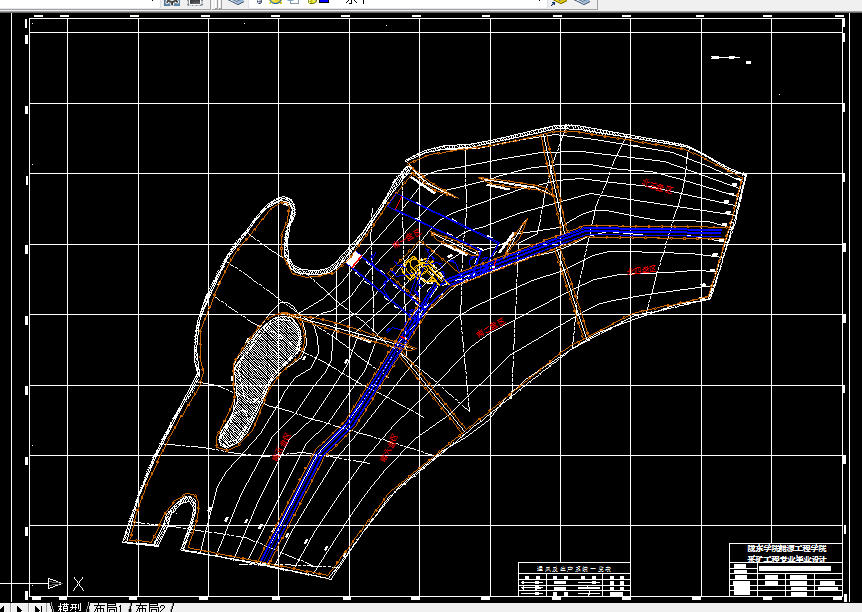Jump to the last layout tab arrow
The image size is (862, 612).
pyautogui.click(x=38, y=608)
